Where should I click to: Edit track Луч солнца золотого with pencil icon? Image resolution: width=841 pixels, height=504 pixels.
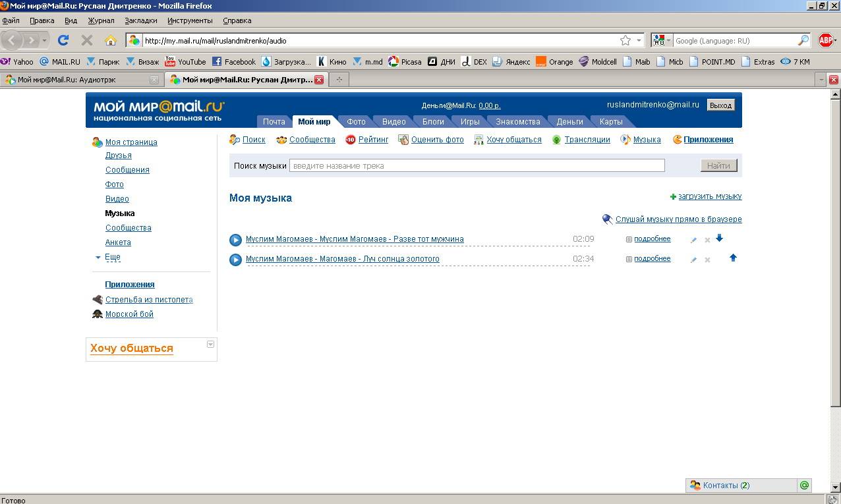tap(693, 260)
